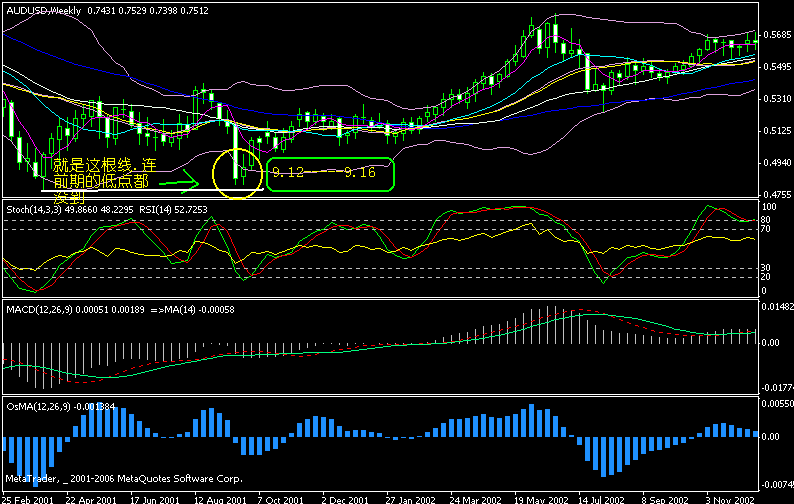Click the 0.5495 price axis label
This screenshot has width=794, height=504.
[777, 67]
